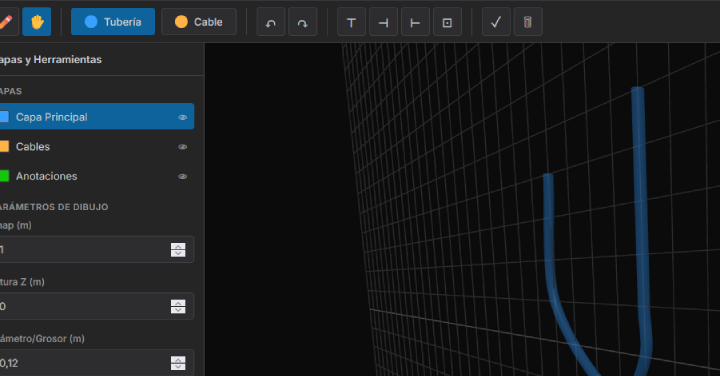720x376 pixels.
Task: Switch to right-side view icon
Action: (x=383, y=22)
